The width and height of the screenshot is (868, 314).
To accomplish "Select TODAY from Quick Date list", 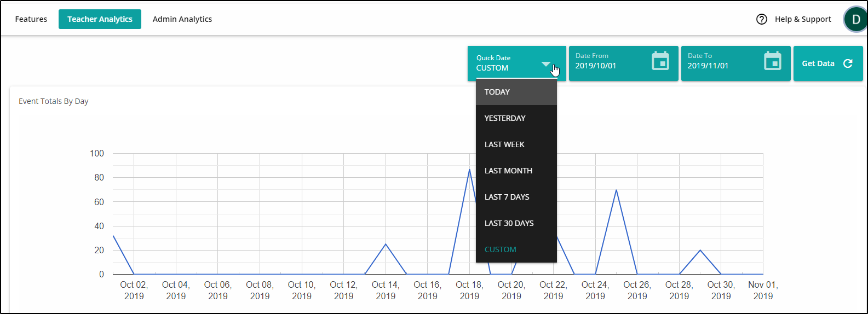I will click(x=516, y=92).
